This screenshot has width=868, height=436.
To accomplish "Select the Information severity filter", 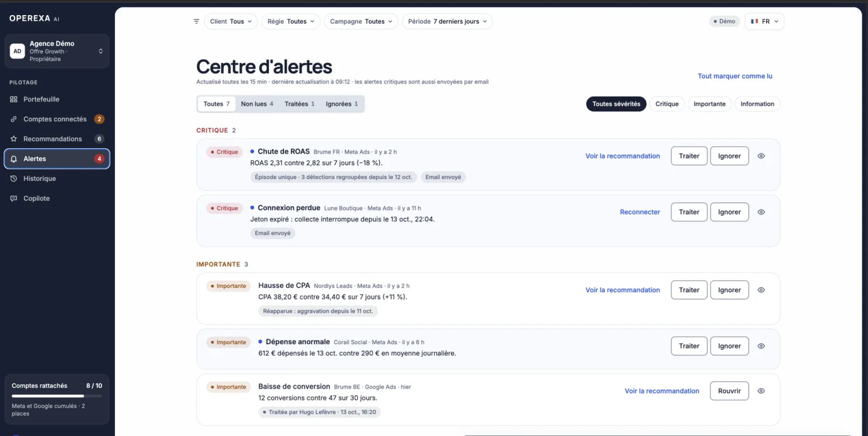I will (757, 104).
